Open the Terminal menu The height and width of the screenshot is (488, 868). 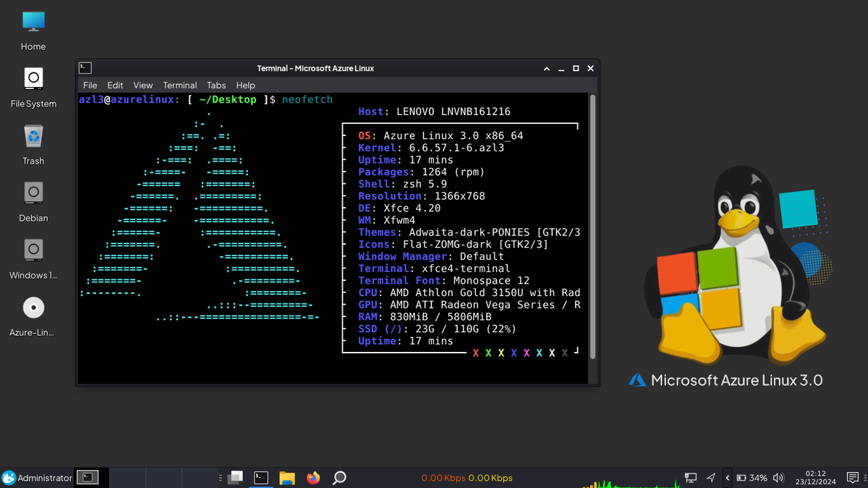click(x=180, y=85)
